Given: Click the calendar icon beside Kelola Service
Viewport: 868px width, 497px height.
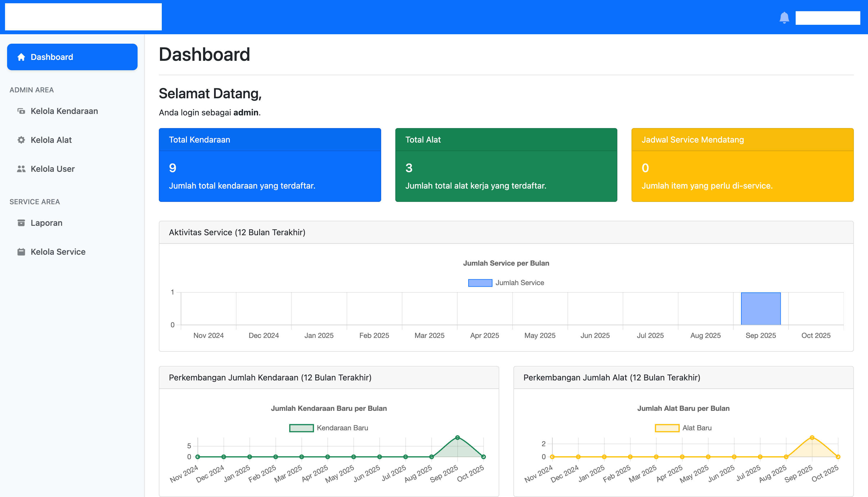Looking at the screenshot, I should (21, 252).
